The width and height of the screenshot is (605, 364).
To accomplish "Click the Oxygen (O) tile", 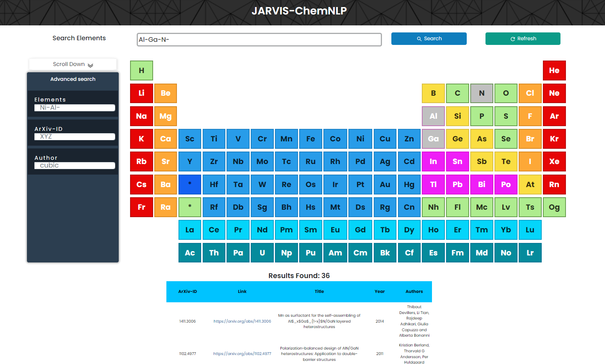I will tap(506, 93).
